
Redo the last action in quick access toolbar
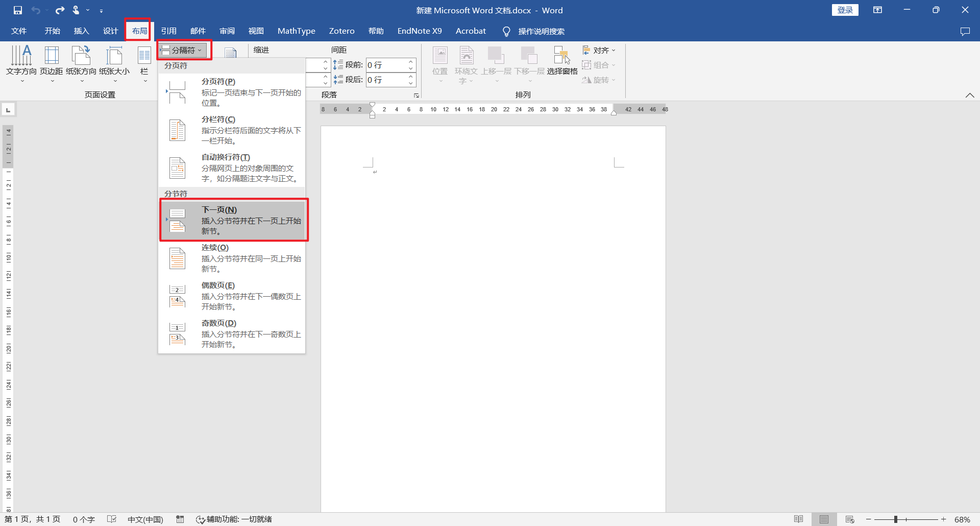tap(60, 10)
